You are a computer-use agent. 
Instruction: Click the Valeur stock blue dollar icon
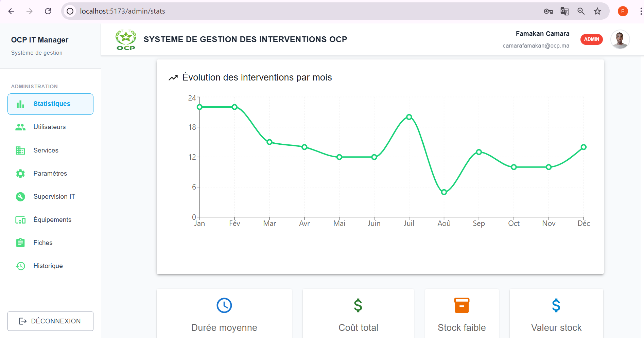(x=556, y=305)
